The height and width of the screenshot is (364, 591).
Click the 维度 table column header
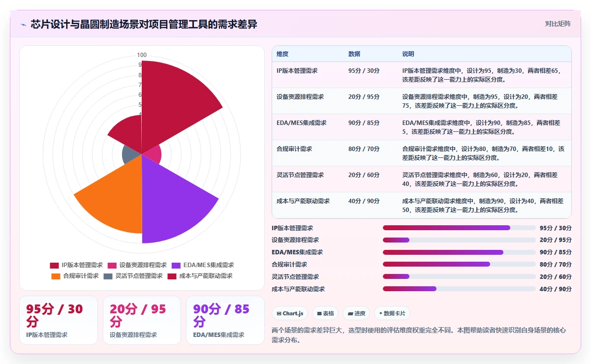[x=282, y=54]
